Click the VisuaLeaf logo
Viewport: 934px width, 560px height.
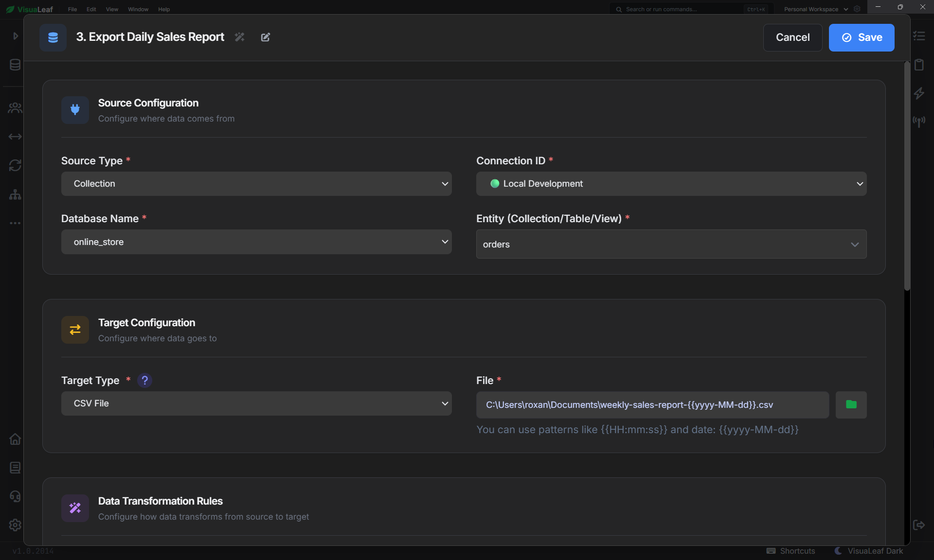[29, 9]
